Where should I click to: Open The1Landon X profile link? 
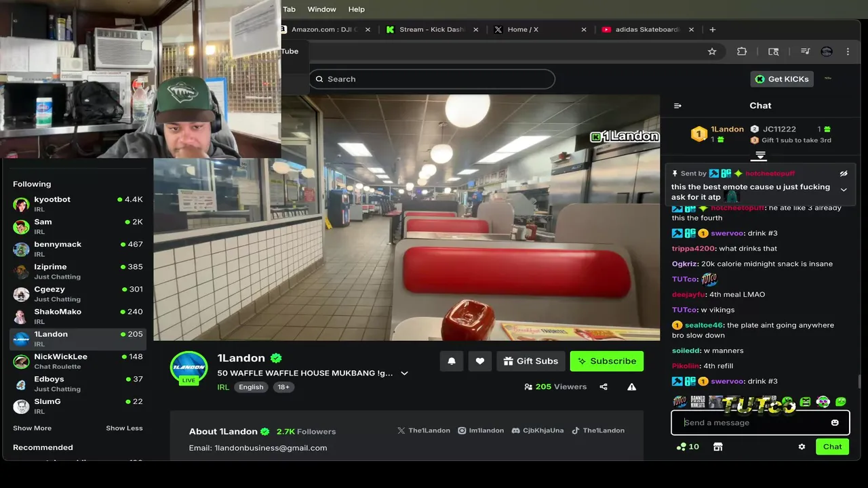pyautogui.click(x=424, y=430)
